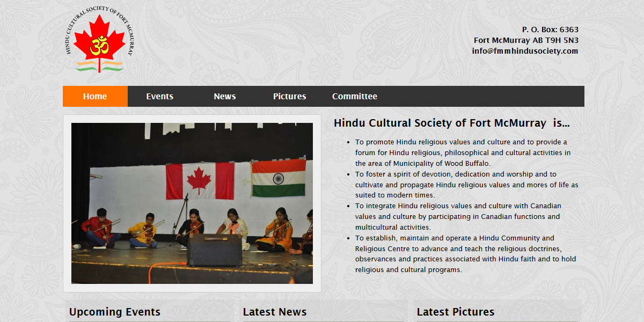The width and height of the screenshot is (644, 322).
Task: Click the Fort McMurray AB T9H 5N3 address line
Action: click(x=526, y=40)
